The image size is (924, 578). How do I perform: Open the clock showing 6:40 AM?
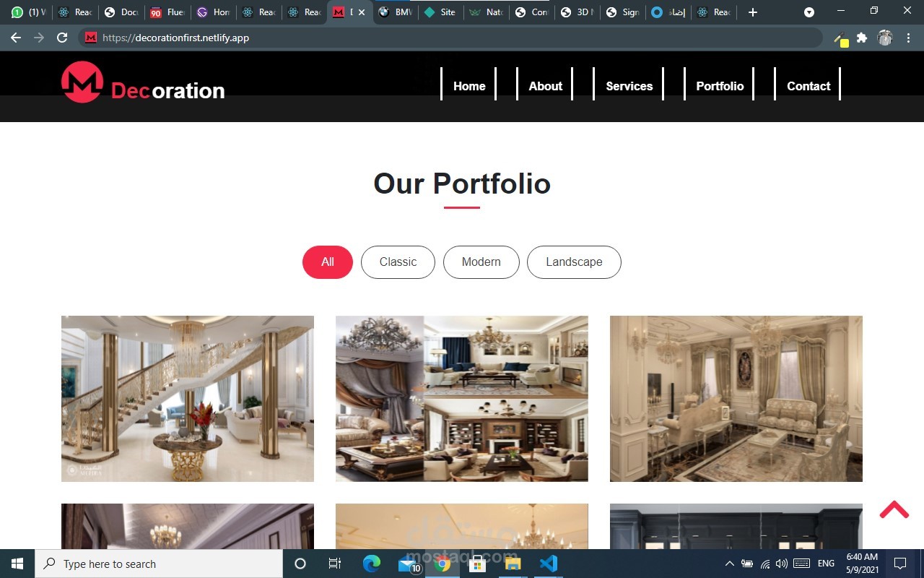862,564
